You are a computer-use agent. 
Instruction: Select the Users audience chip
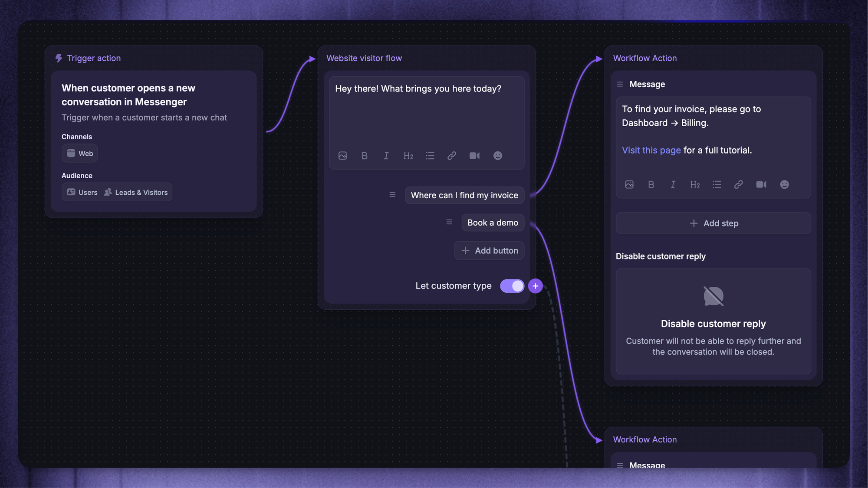pos(82,192)
